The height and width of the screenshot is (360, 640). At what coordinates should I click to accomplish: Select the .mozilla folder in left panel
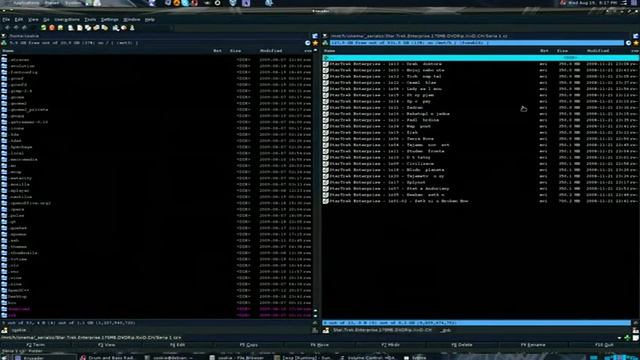point(156,184)
